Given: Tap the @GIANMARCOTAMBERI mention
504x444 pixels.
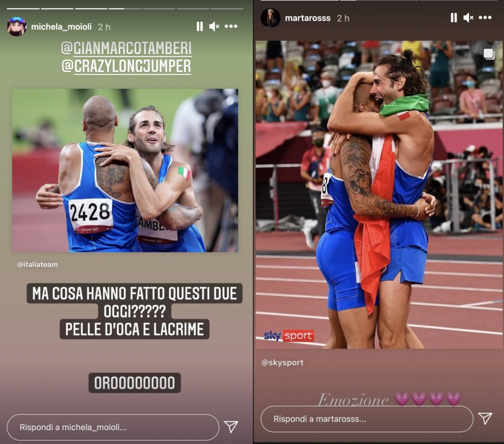Looking at the screenshot, I should 126,49.
